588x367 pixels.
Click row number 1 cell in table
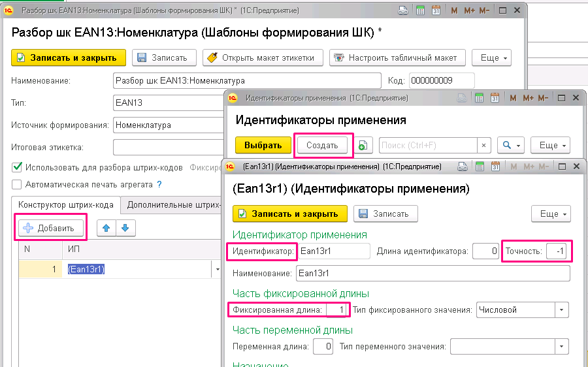[x=41, y=269]
